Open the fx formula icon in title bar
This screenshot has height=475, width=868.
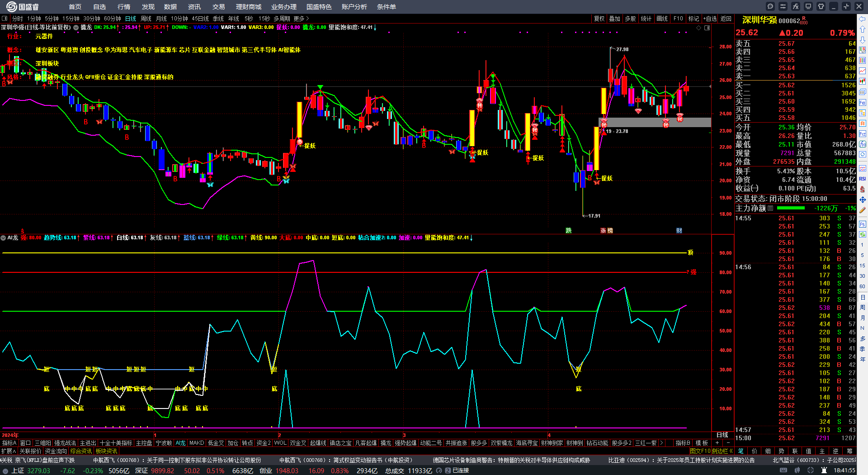(796, 6)
